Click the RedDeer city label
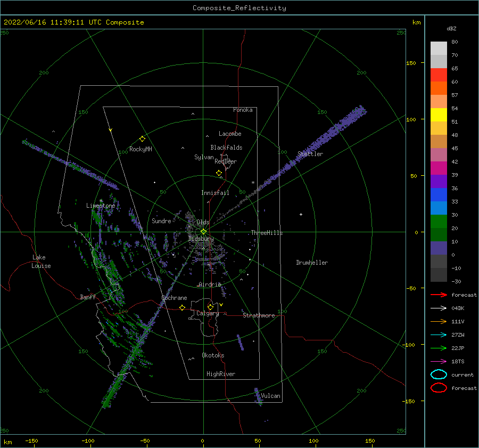 pos(226,161)
